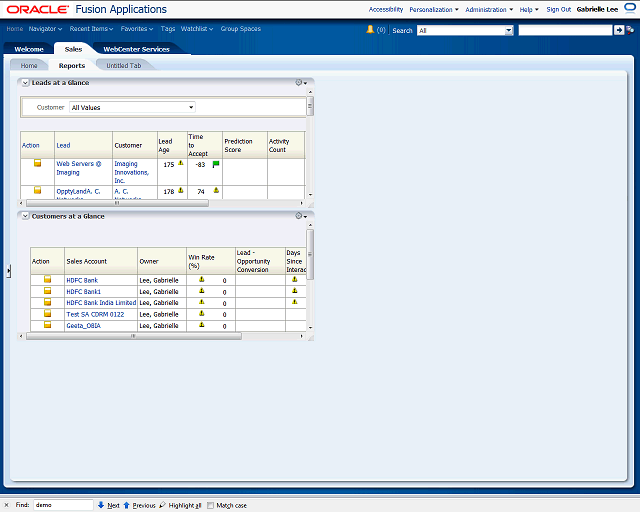Viewport: 640px width, 512px height.
Task: Click days since warning icon for HDFC Bank
Action: click(295, 280)
